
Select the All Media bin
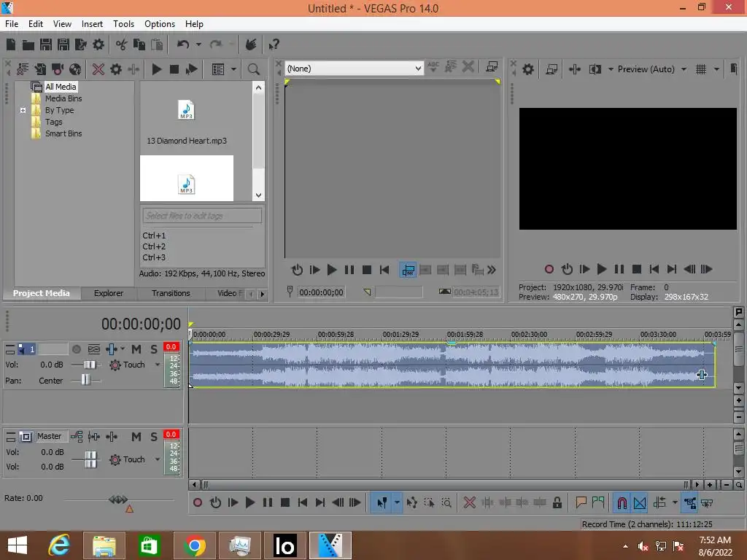point(61,87)
